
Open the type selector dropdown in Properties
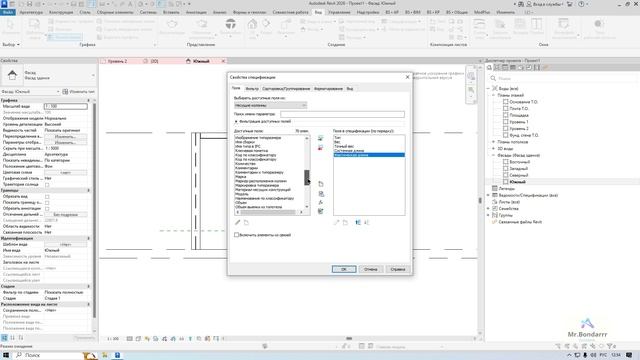pos(93,76)
